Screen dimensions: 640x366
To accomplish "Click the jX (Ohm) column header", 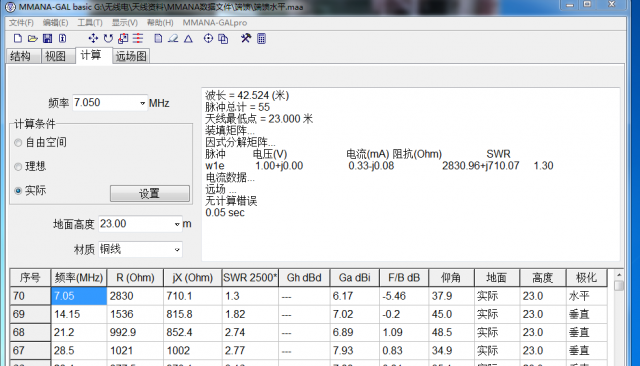I will pos(192,278).
